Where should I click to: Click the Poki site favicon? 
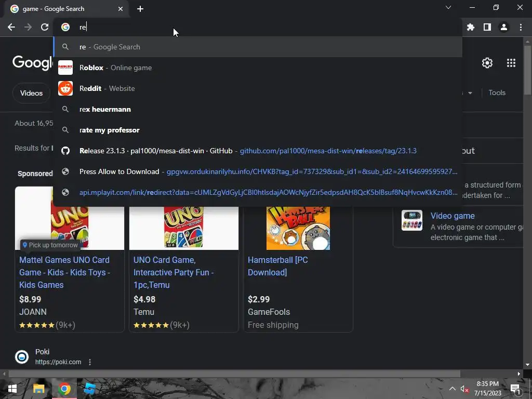coord(22,356)
